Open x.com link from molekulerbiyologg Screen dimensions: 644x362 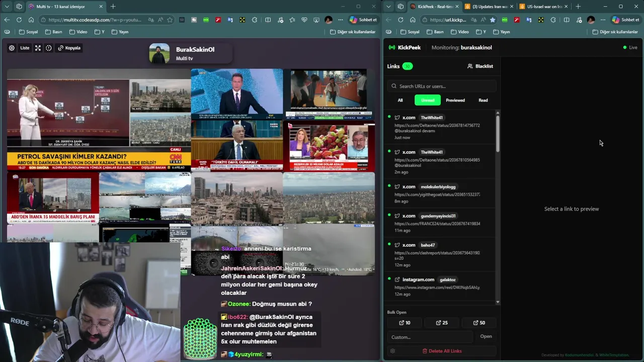click(x=440, y=194)
